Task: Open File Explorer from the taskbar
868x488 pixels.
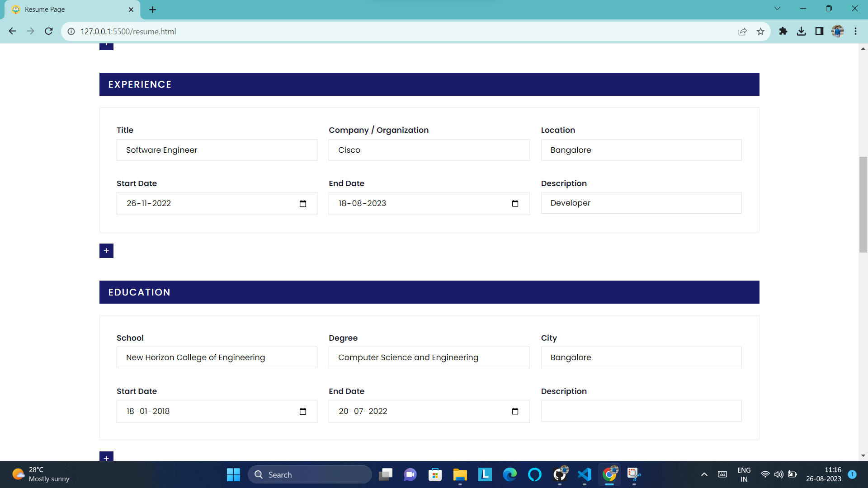Action: click(460, 474)
